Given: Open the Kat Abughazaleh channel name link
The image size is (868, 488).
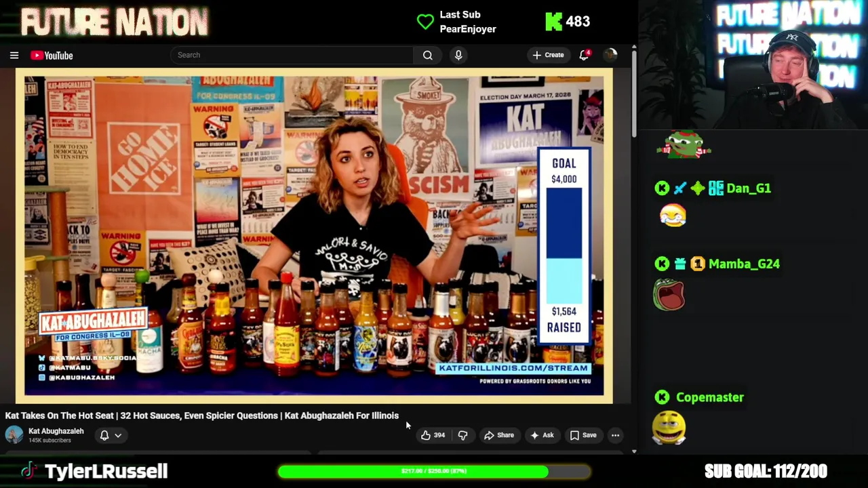Looking at the screenshot, I should [x=56, y=431].
